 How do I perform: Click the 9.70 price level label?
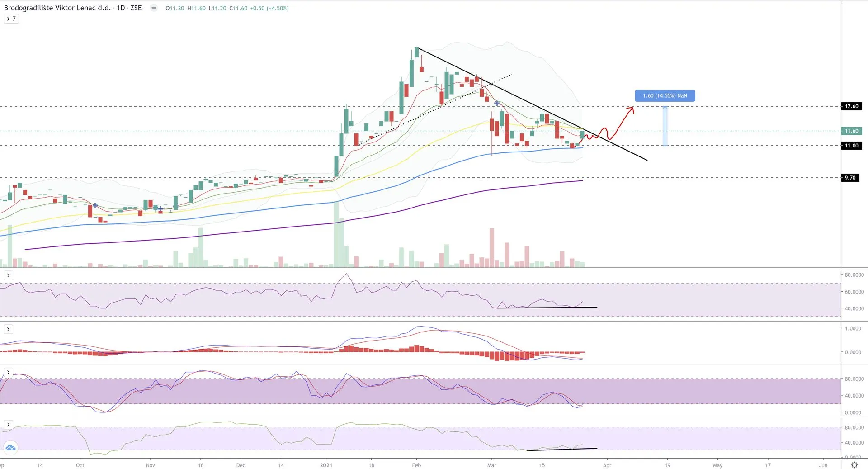click(x=850, y=178)
